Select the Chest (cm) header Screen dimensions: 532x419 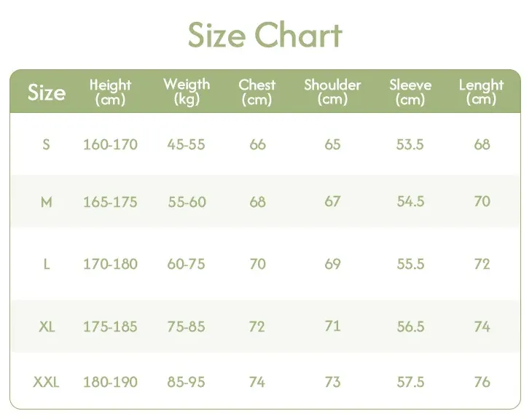[x=257, y=92]
